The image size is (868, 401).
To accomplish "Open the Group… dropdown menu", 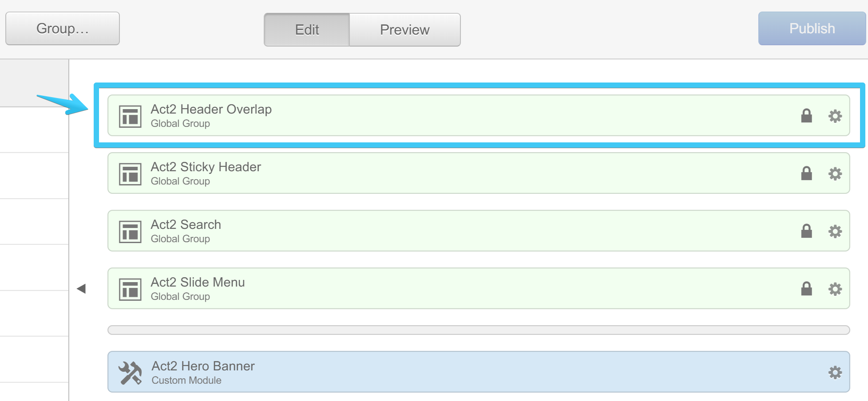I will tap(63, 29).
